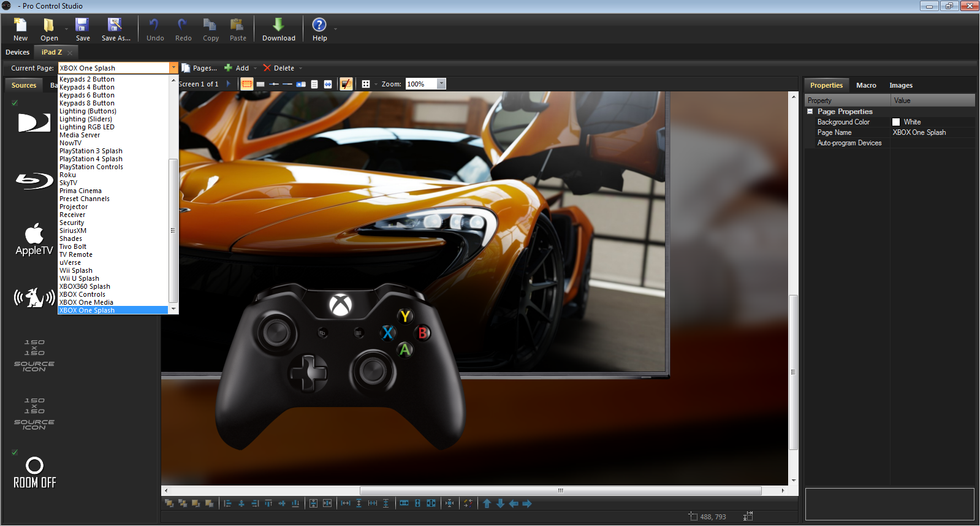Toggle the highlighted slash icon in canvas toolbar

[346, 84]
